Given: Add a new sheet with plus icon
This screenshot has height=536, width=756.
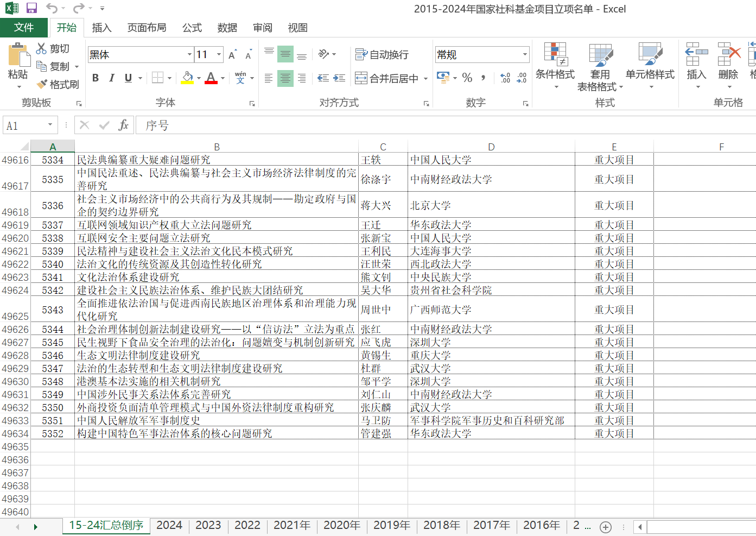Looking at the screenshot, I should tap(606, 527).
